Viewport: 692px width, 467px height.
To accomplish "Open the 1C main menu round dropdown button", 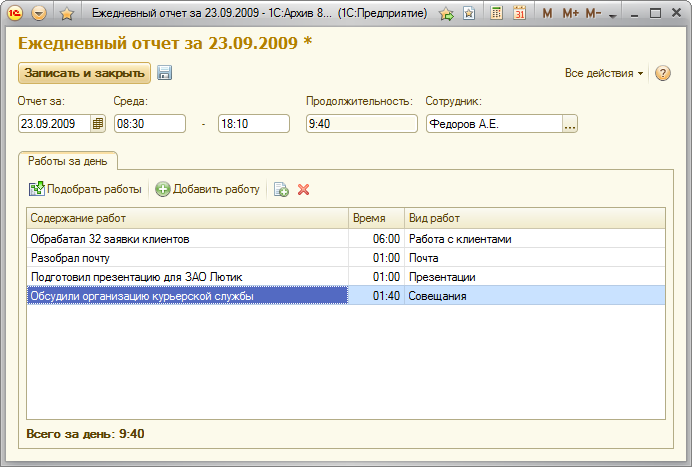I will click(x=39, y=14).
